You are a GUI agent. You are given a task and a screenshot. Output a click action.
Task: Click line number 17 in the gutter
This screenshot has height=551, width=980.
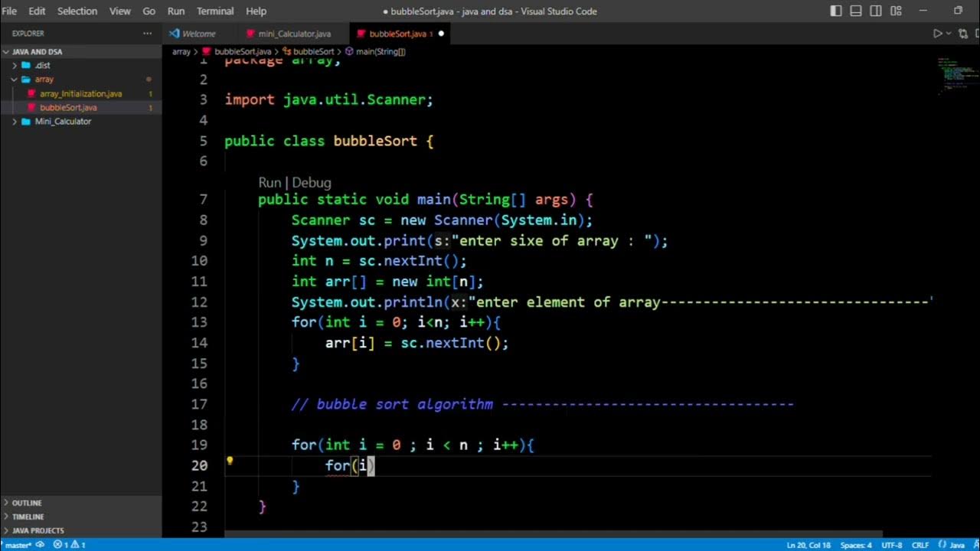pos(199,404)
